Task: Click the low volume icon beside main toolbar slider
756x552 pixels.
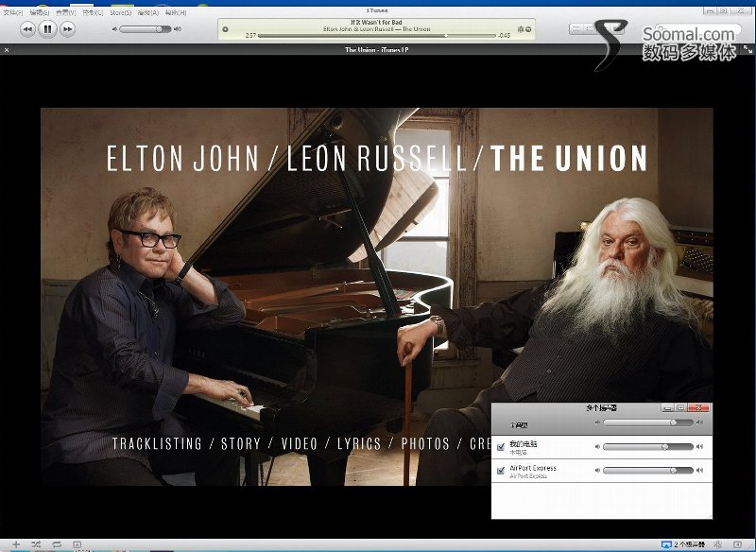Action: (114, 29)
